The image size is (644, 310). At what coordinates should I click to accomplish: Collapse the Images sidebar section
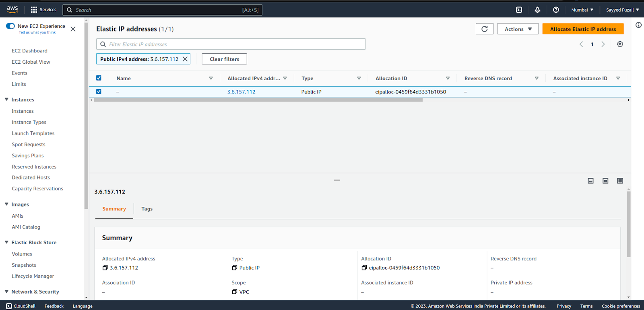(6, 204)
